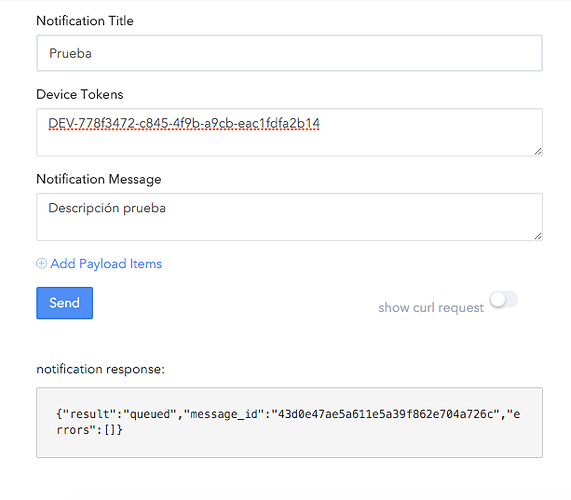Click the message_id value in the response

[385, 414]
